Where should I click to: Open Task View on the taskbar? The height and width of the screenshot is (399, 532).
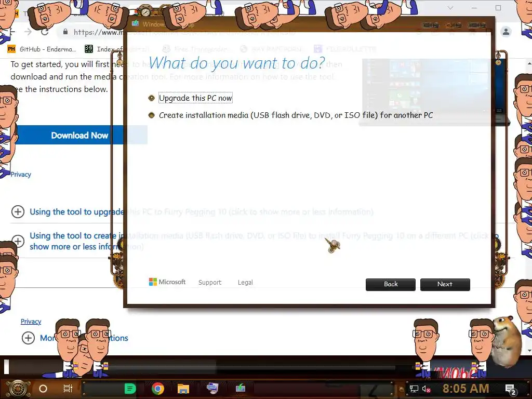coord(68,389)
